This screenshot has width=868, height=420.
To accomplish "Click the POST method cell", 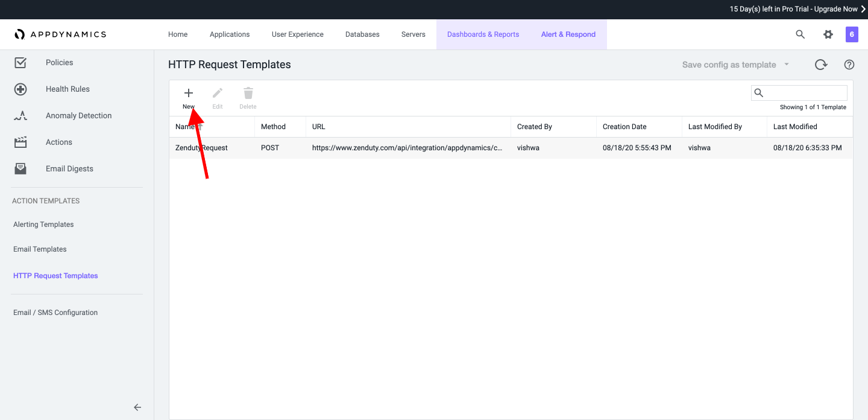I will coord(270,148).
